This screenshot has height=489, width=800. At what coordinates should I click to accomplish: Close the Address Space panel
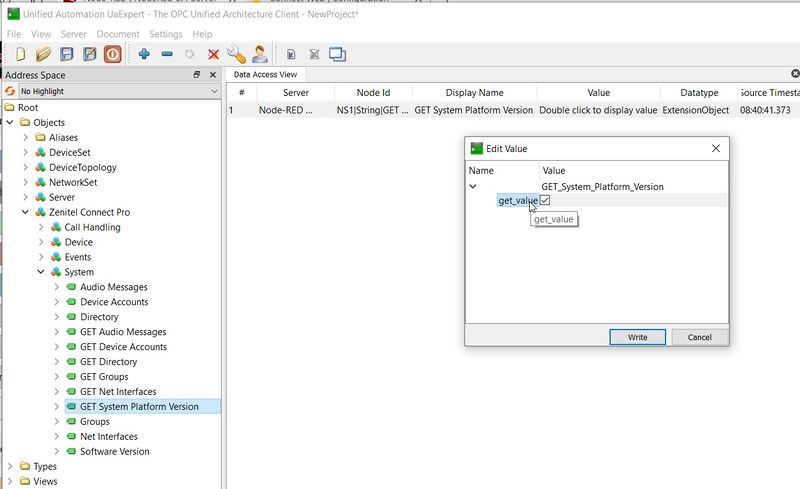[x=212, y=75]
